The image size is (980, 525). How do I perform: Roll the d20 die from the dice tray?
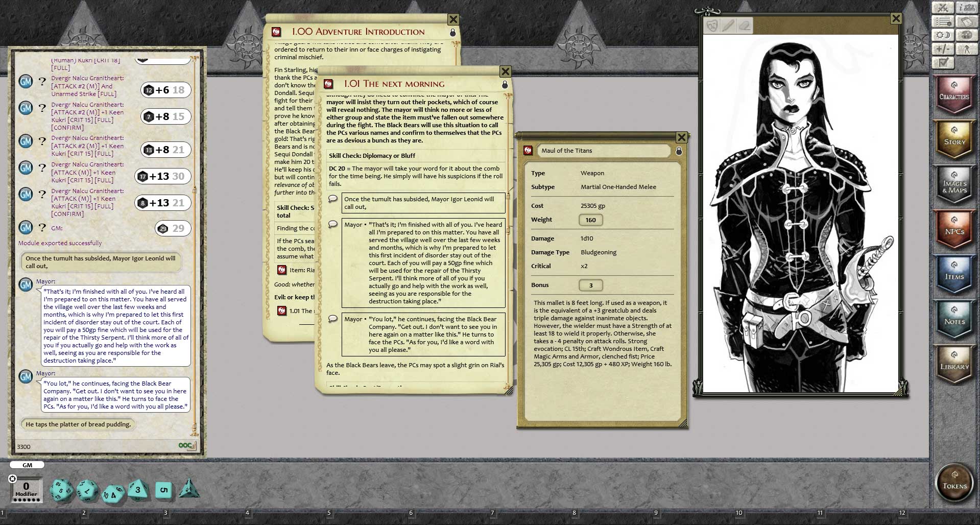tap(60, 491)
